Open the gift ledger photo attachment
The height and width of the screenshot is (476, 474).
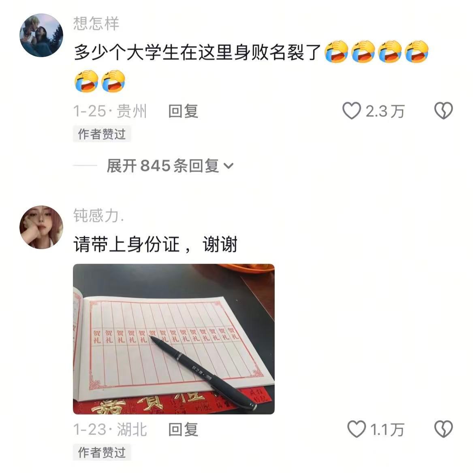(174, 339)
